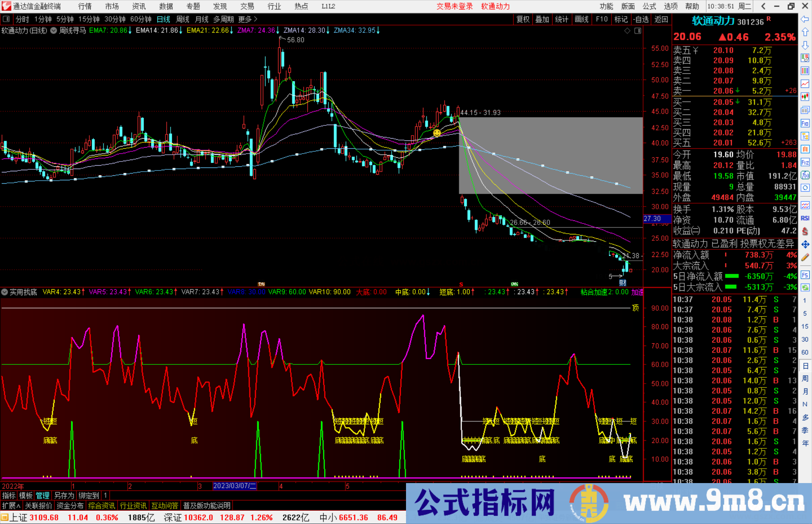The image size is (812, 524).
Task: Open the 叠加 overlay dropdown
Action: tap(542, 19)
